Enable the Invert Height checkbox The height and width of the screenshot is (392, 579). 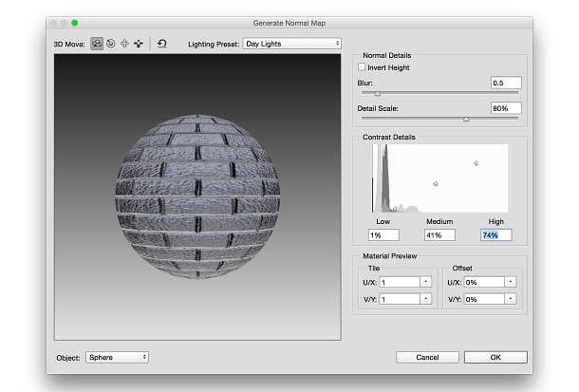coord(362,67)
